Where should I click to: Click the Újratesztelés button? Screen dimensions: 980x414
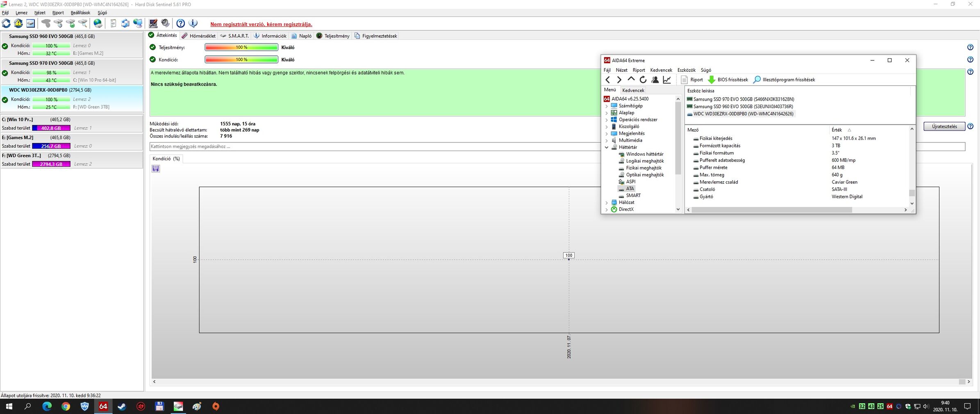click(x=944, y=126)
